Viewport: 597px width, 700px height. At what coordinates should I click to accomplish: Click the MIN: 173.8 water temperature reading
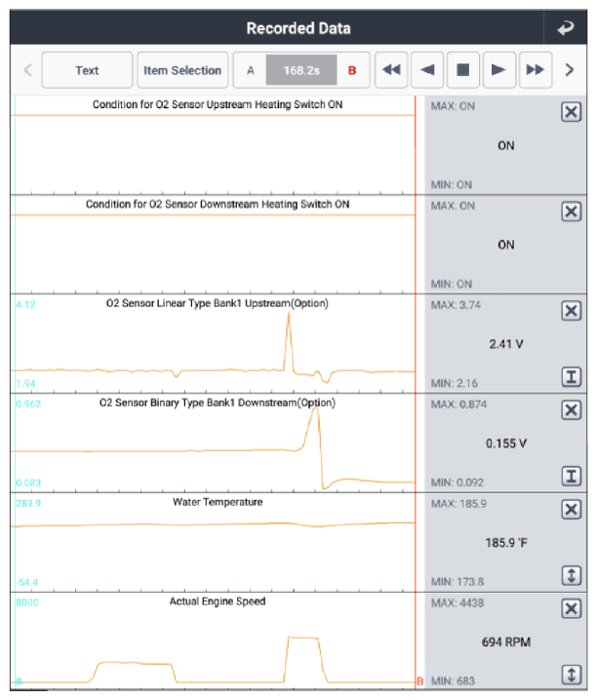pyautogui.click(x=457, y=582)
